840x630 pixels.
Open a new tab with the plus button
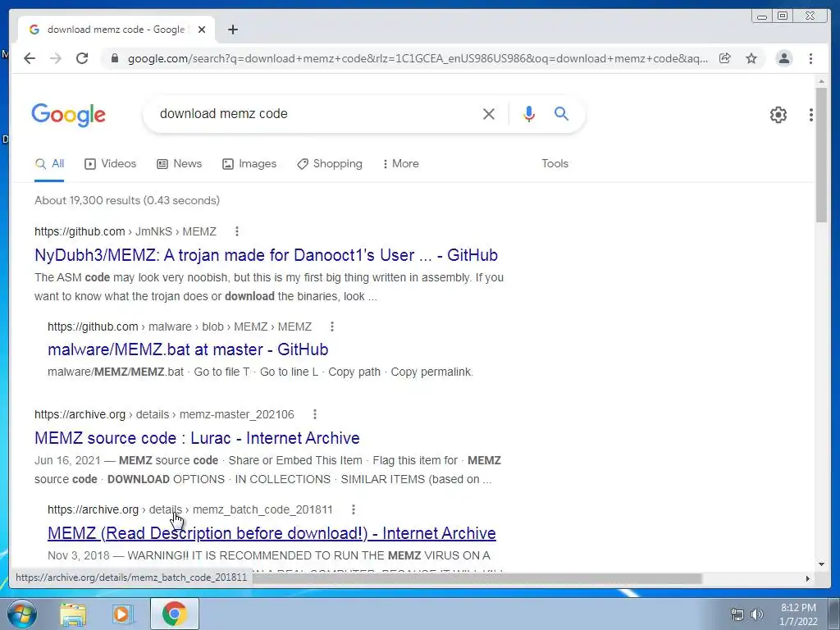[232, 30]
